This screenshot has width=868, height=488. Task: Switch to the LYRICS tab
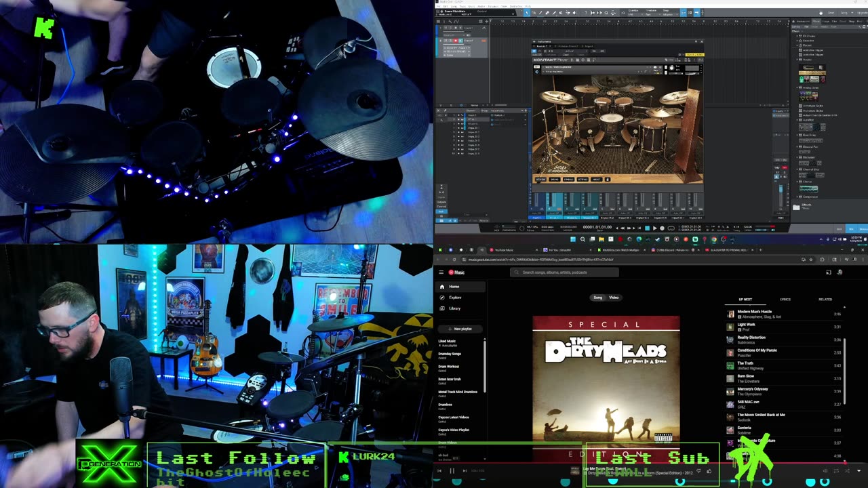[785, 299]
